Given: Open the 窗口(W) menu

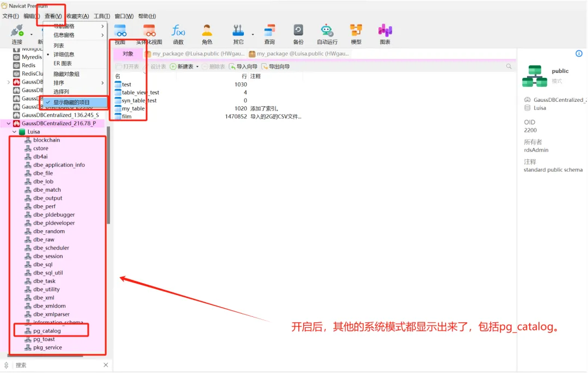Looking at the screenshot, I should 124,16.
